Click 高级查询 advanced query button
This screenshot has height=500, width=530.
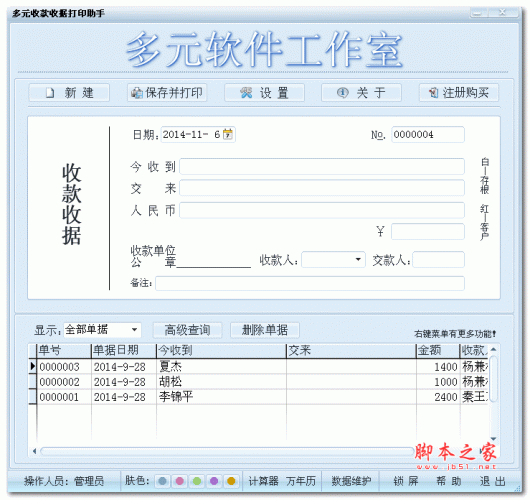188,330
